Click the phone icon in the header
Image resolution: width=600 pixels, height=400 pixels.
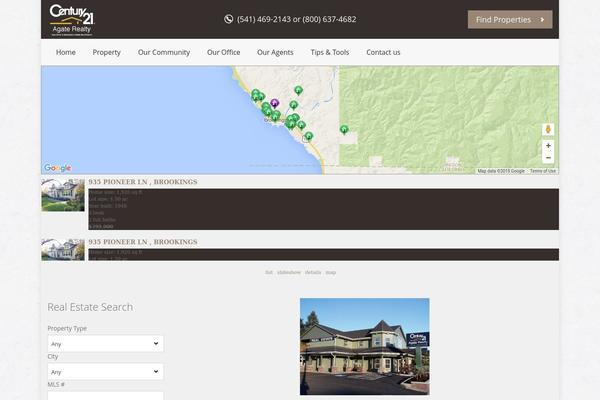pyautogui.click(x=228, y=19)
